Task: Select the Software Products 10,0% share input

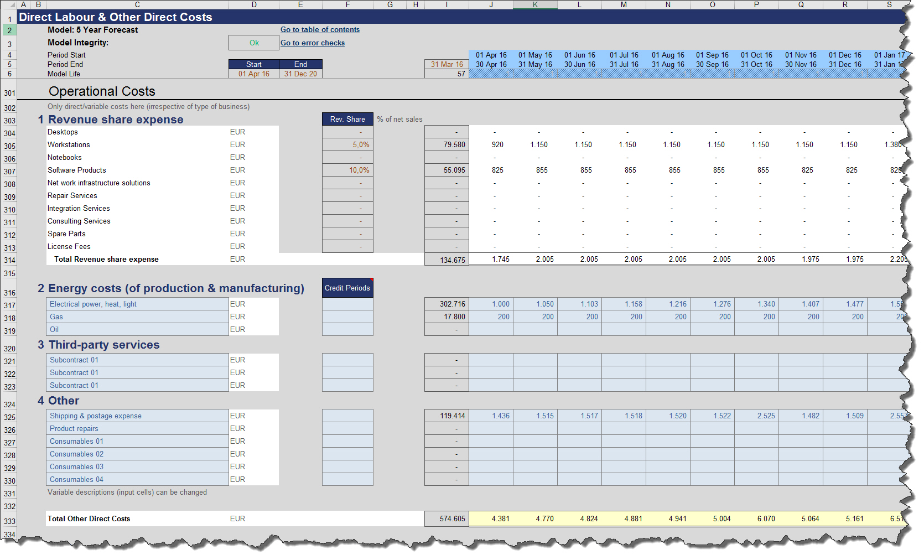Action: pyautogui.click(x=347, y=170)
